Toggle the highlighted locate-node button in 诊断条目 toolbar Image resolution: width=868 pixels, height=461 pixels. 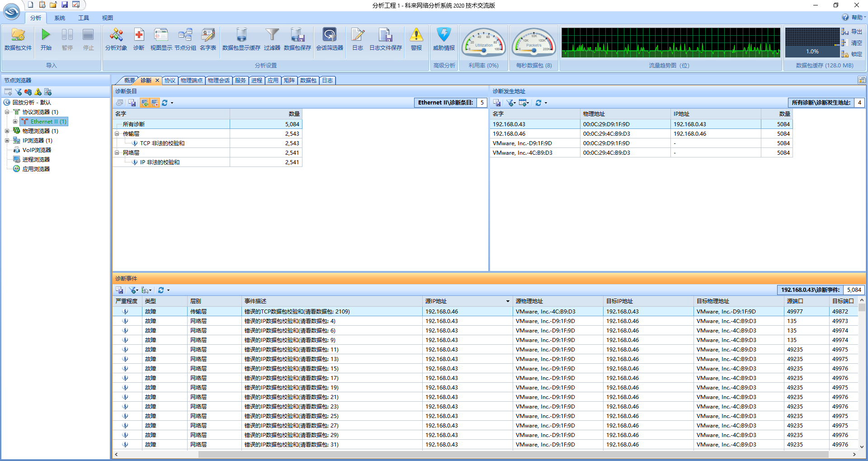(x=145, y=103)
